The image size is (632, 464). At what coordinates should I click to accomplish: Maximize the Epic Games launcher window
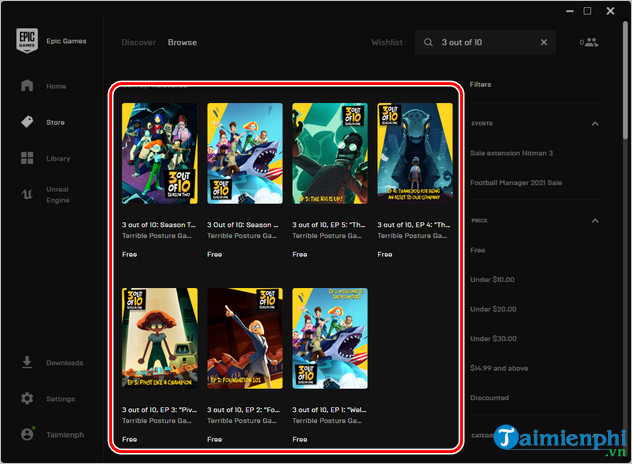point(587,11)
